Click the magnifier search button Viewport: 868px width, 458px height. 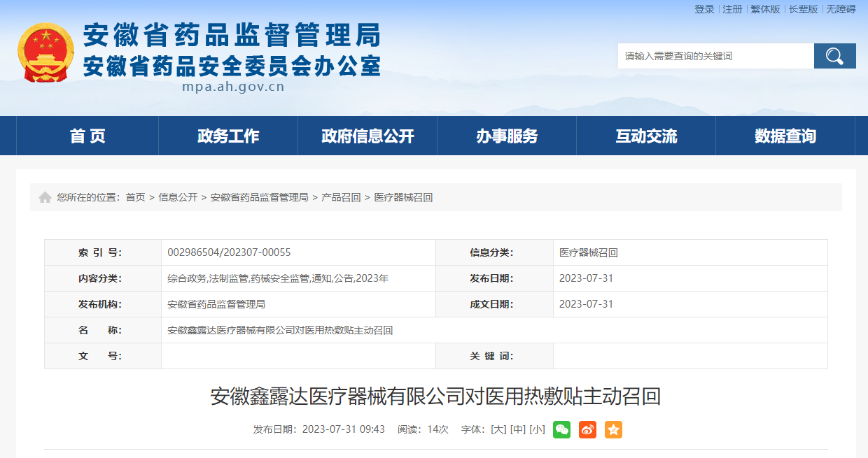tap(834, 56)
